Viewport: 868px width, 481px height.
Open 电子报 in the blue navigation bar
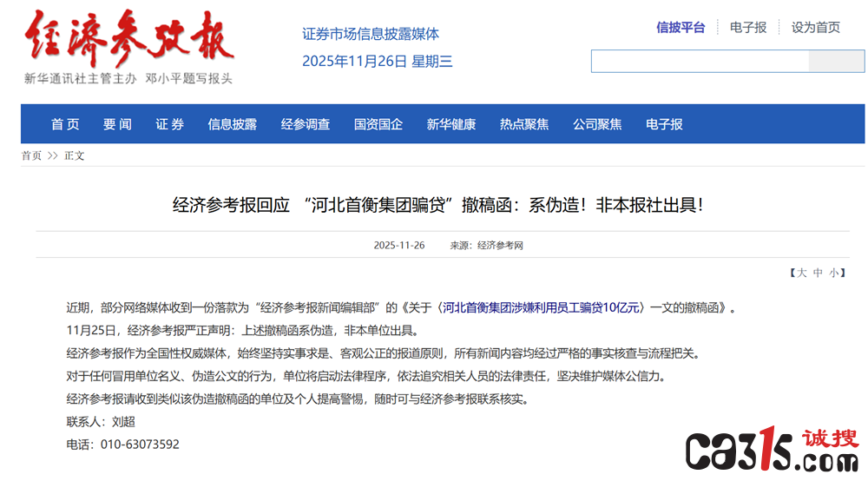[x=664, y=124]
